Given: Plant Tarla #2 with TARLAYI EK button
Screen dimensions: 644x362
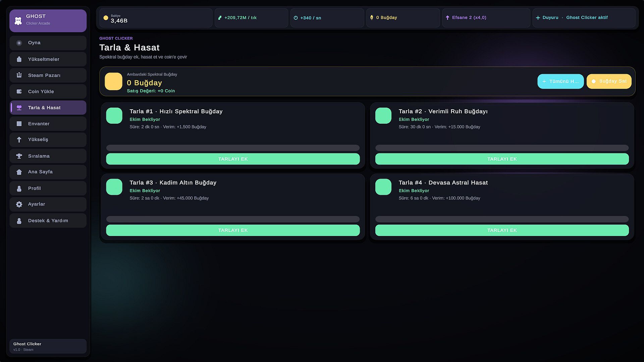Looking at the screenshot, I should [502, 159].
